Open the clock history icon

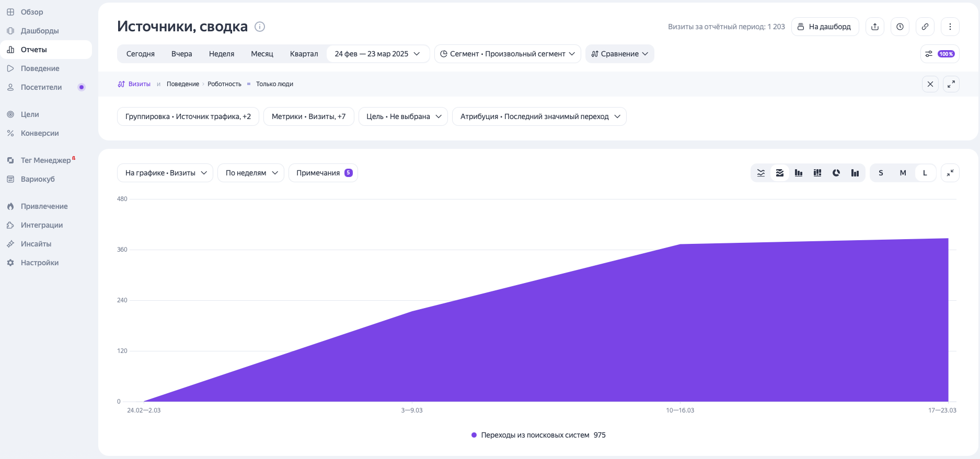[x=900, y=27]
